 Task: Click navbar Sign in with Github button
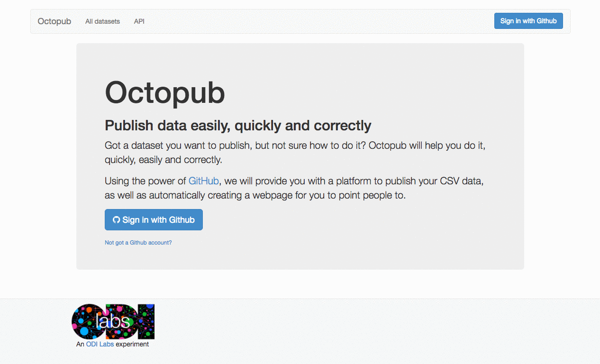click(528, 21)
